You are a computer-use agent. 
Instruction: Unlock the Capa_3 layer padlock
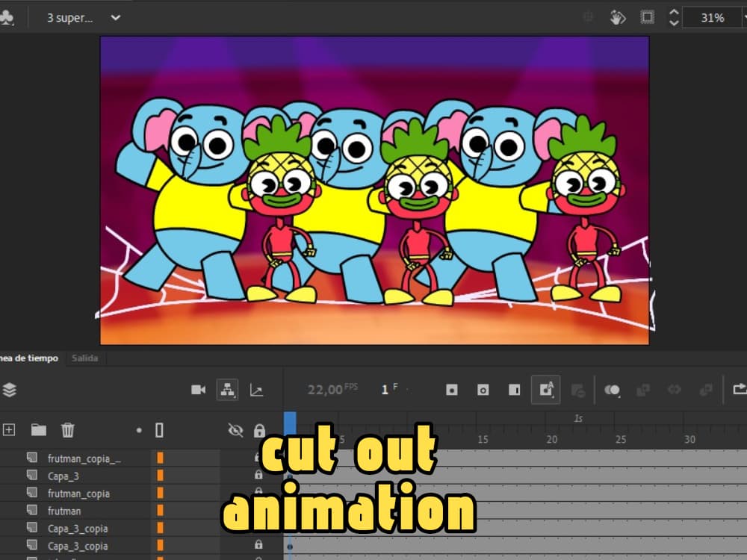point(258,475)
